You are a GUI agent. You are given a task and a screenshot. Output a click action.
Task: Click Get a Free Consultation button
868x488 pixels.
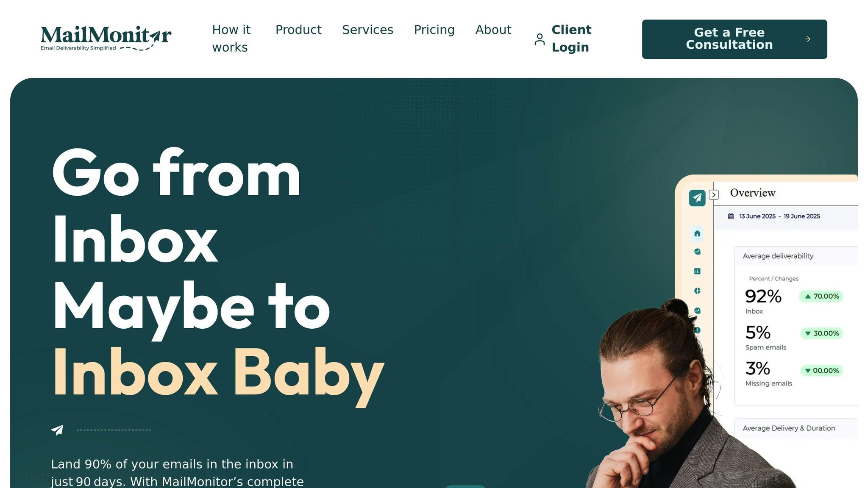click(734, 39)
